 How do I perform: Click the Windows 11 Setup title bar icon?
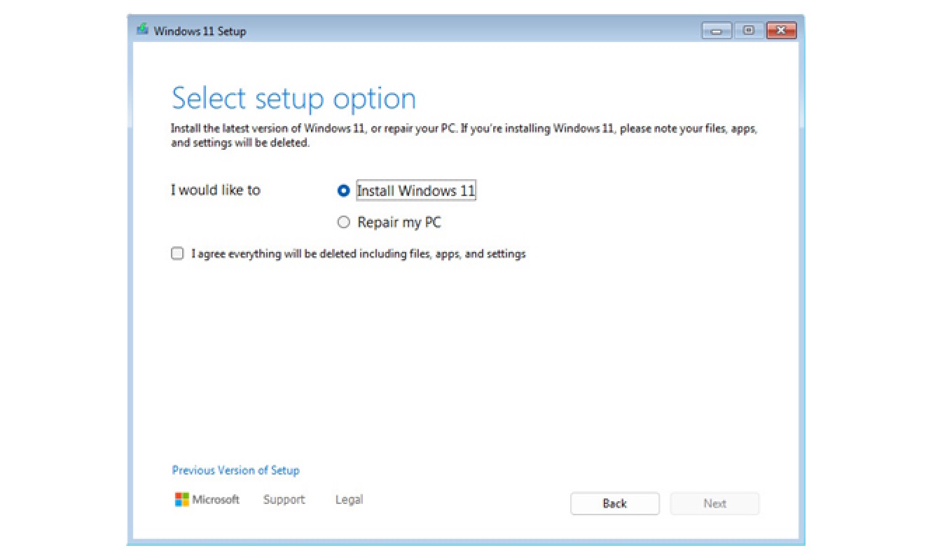coord(143,30)
